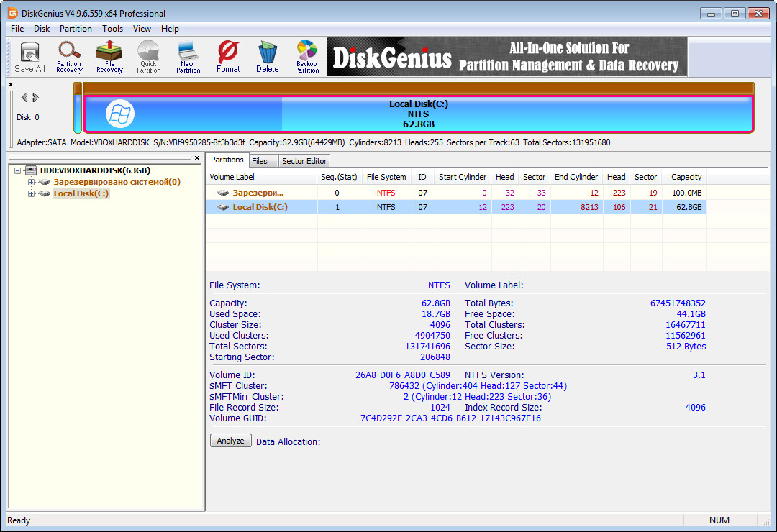Click the Ready status bar text

[18, 520]
